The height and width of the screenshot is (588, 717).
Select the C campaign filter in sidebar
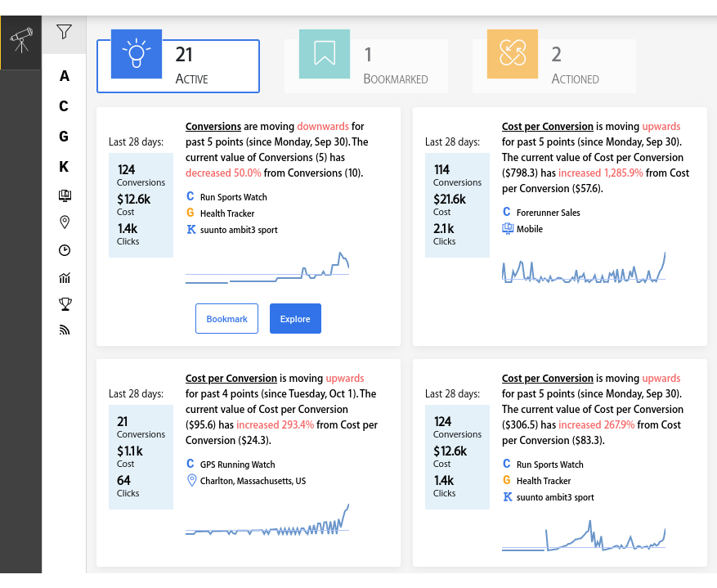(x=64, y=106)
